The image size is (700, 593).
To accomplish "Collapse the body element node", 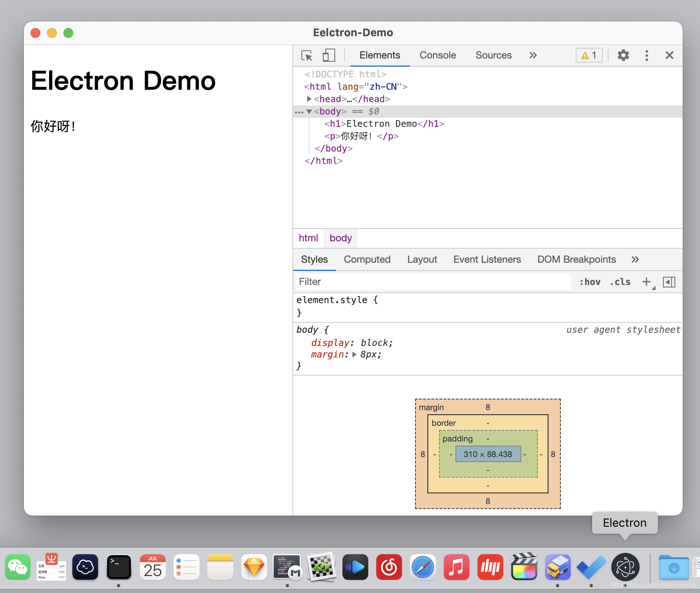I will pos(309,112).
